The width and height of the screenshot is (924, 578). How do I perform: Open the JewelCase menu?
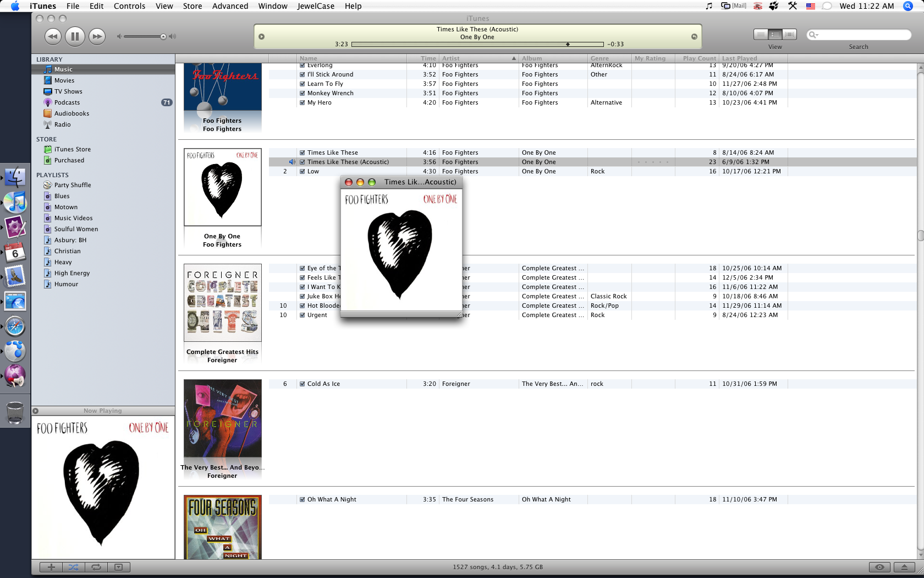(316, 6)
